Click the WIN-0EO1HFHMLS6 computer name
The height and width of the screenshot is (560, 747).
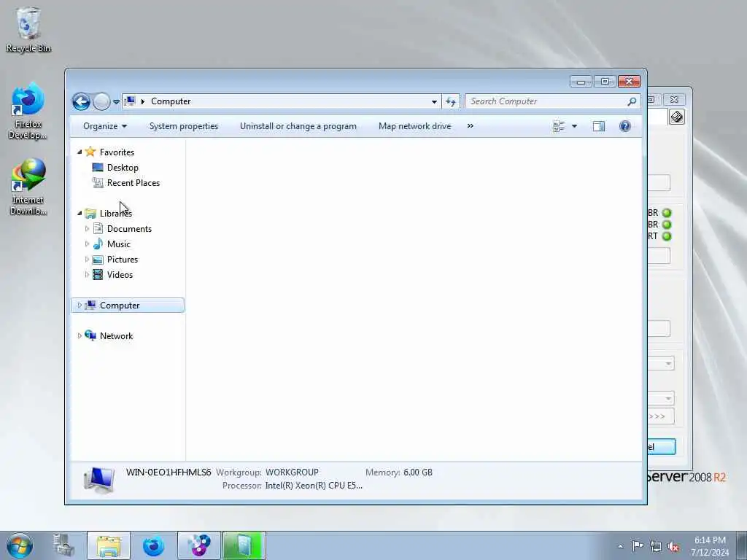click(169, 472)
